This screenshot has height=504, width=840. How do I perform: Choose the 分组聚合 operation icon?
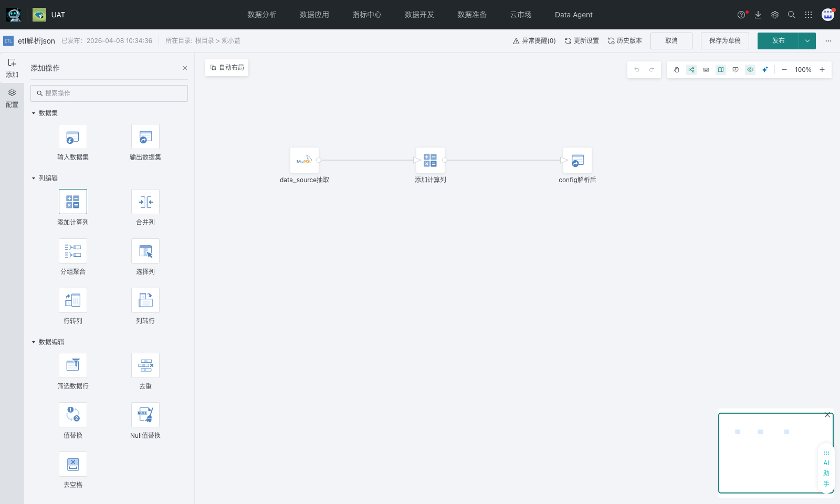tap(73, 251)
